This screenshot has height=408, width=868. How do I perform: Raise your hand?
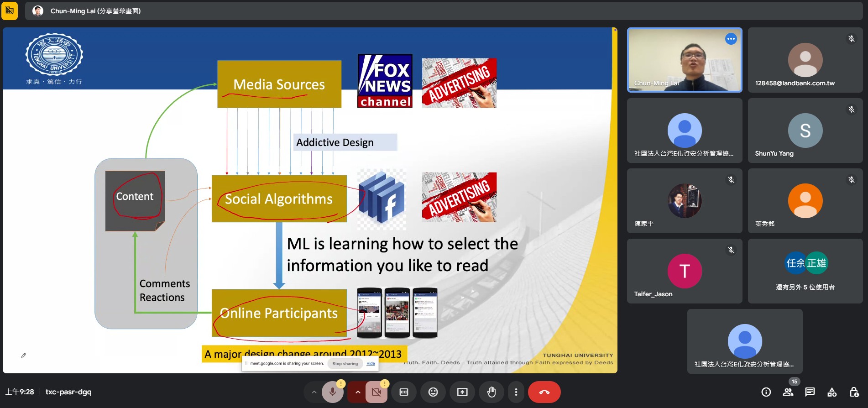tap(492, 392)
